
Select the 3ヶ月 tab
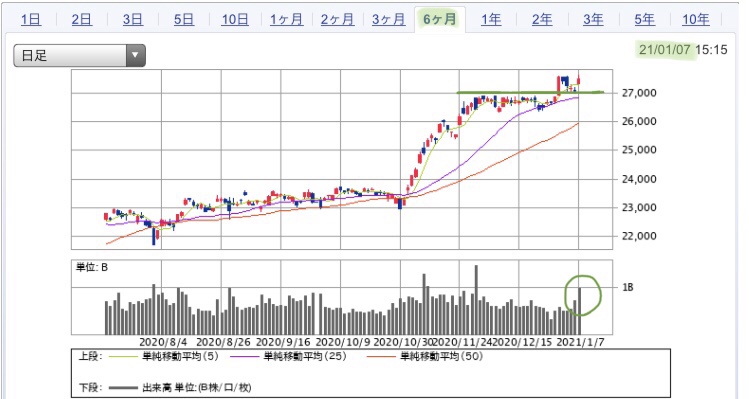pyautogui.click(x=388, y=20)
